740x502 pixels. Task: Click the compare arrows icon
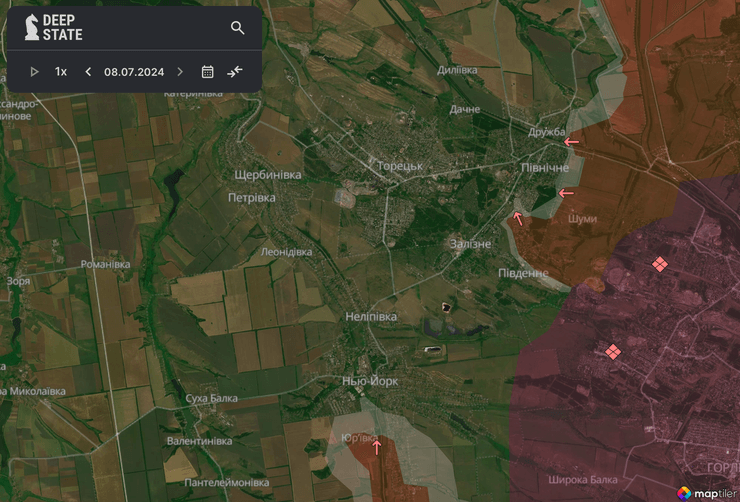click(235, 72)
